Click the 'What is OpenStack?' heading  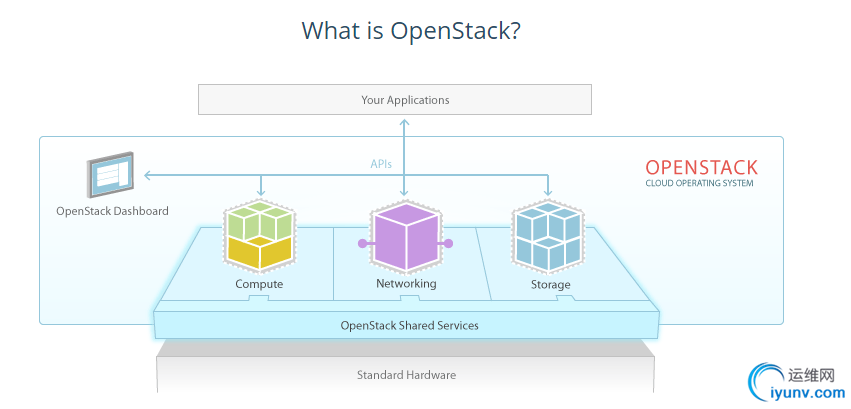pyautogui.click(x=411, y=31)
